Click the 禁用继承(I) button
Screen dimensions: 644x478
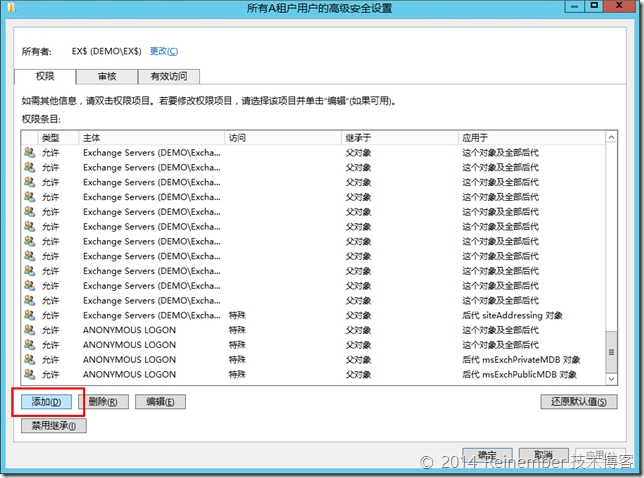pyautogui.click(x=54, y=426)
